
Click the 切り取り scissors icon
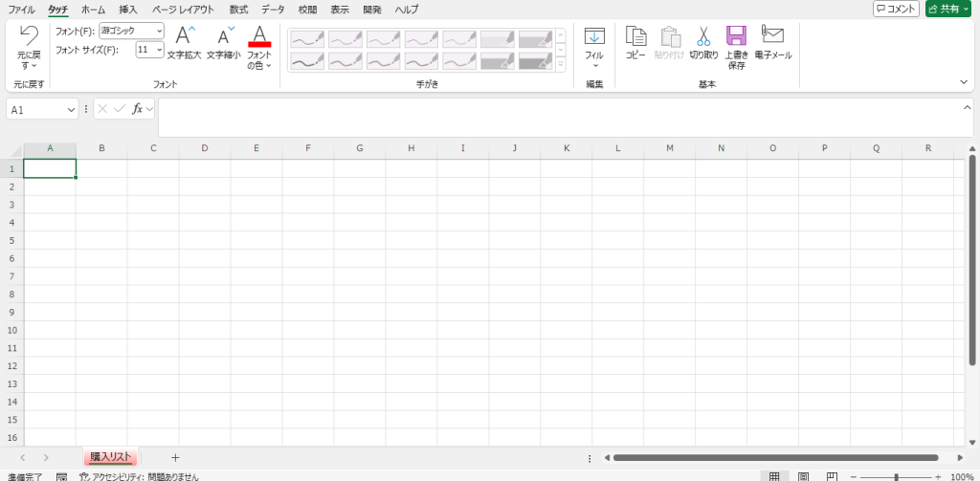pyautogui.click(x=702, y=36)
